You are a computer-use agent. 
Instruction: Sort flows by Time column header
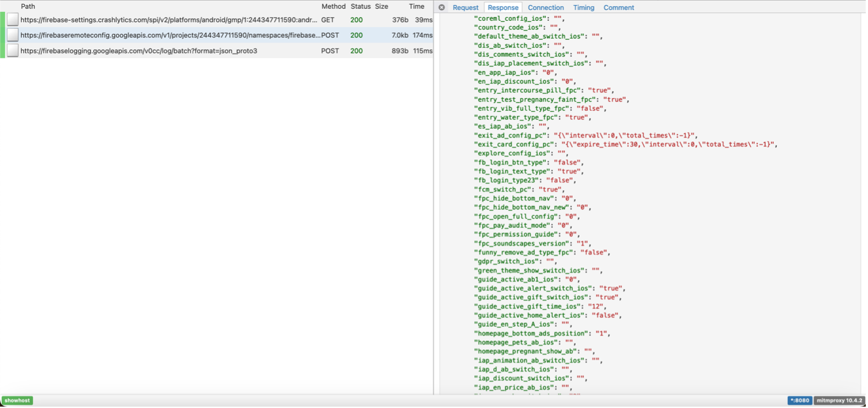click(416, 7)
